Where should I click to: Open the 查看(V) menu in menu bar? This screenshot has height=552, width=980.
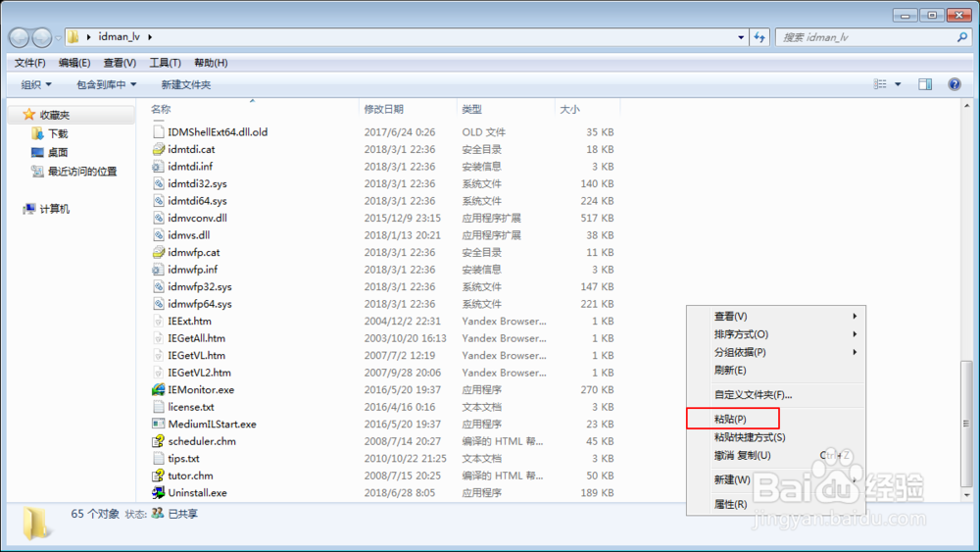[120, 63]
